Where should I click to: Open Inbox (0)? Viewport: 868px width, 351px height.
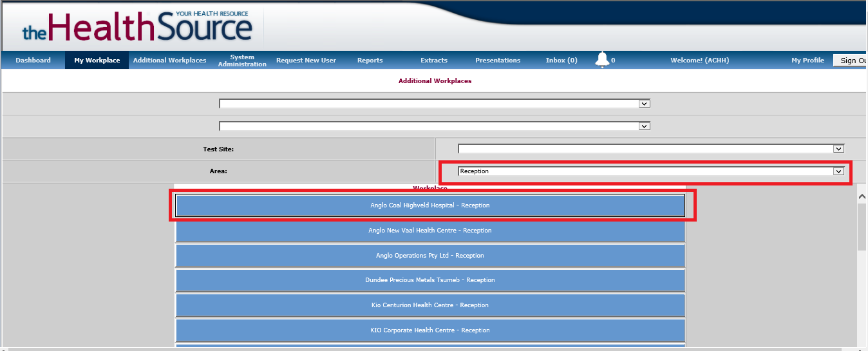[561, 61]
